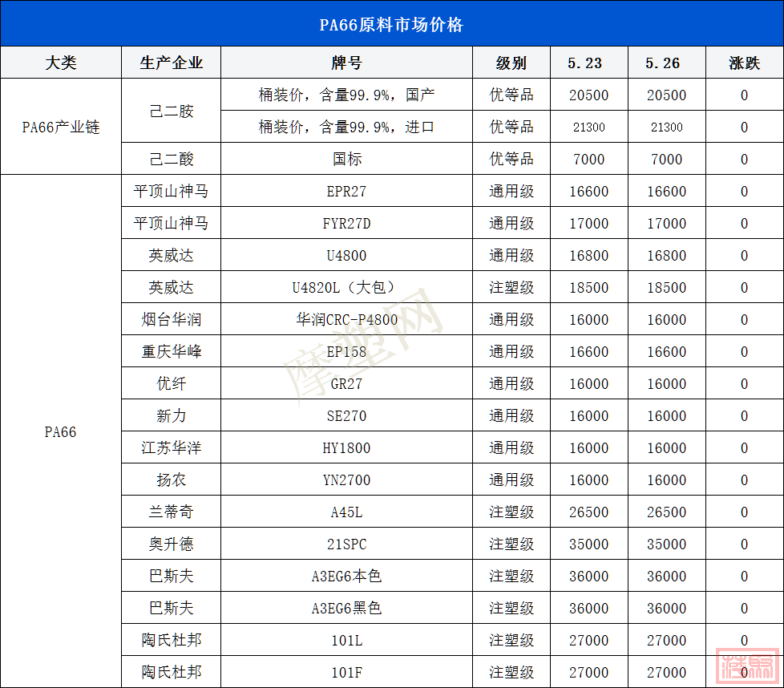This screenshot has height=688, width=784.
Task: Select the PA66 category cell
Action: coord(60,431)
